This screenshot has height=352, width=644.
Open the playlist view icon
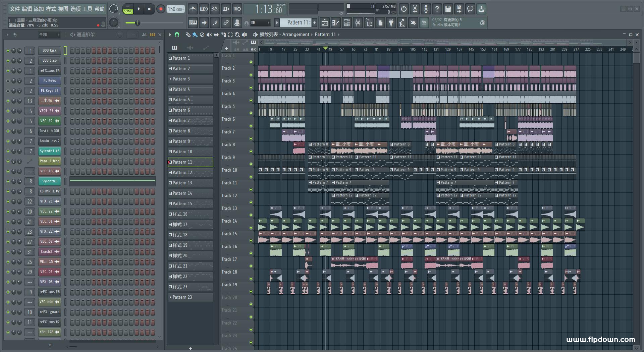point(325,23)
